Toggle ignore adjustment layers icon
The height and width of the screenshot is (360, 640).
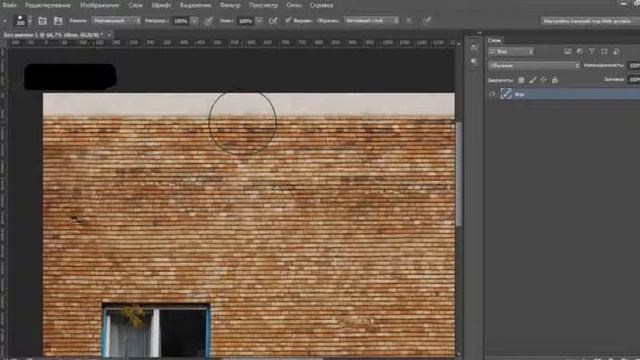pos(409,21)
